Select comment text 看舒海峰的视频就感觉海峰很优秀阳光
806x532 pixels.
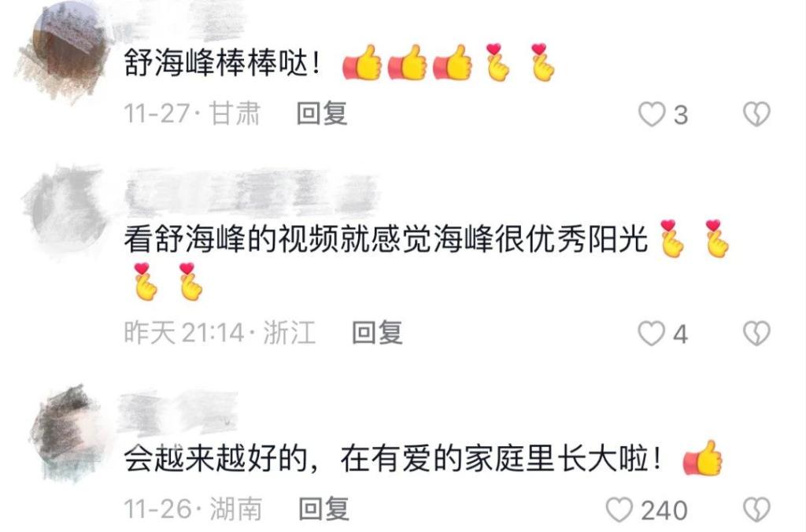point(386,240)
